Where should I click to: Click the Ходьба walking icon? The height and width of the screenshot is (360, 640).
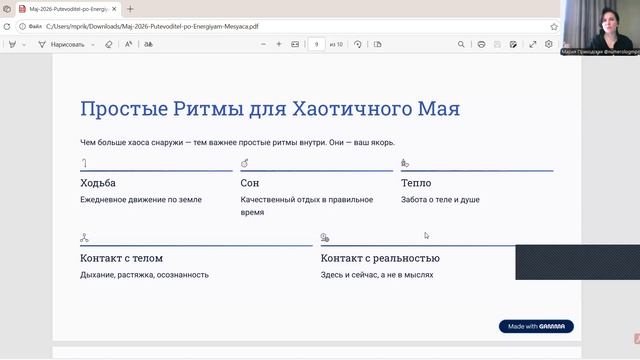(84, 163)
